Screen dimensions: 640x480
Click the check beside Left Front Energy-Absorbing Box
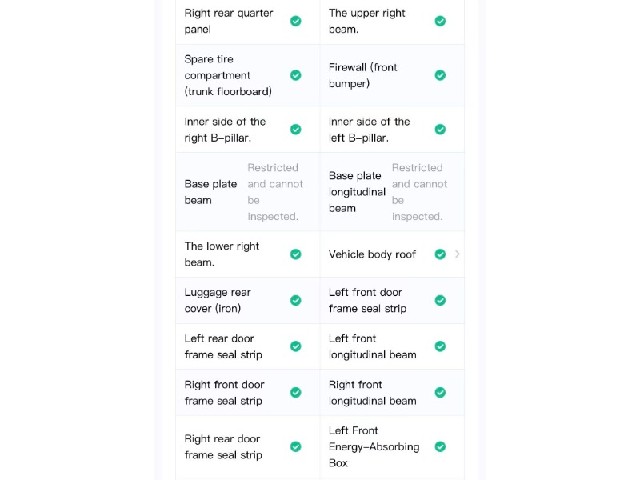440,447
